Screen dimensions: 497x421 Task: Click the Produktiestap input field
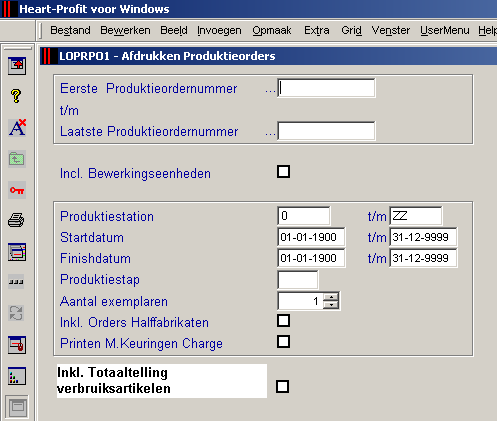[x=298, y=280]
